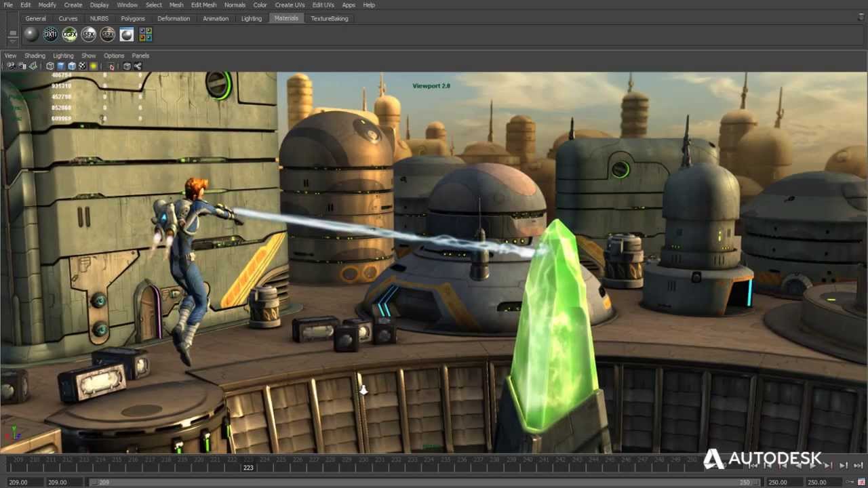Click frame 215 on the time slider

117,460
